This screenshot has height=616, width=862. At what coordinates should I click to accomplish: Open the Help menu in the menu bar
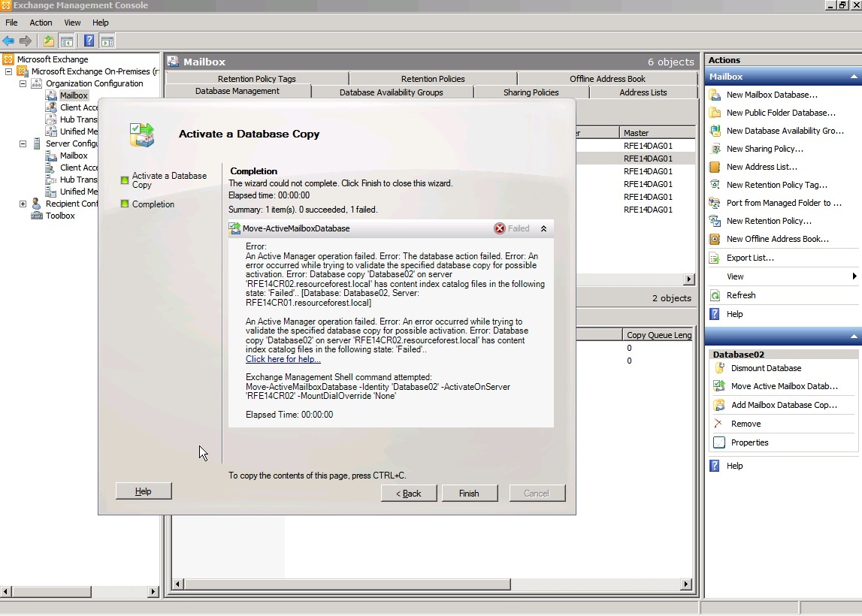[100, 23]
